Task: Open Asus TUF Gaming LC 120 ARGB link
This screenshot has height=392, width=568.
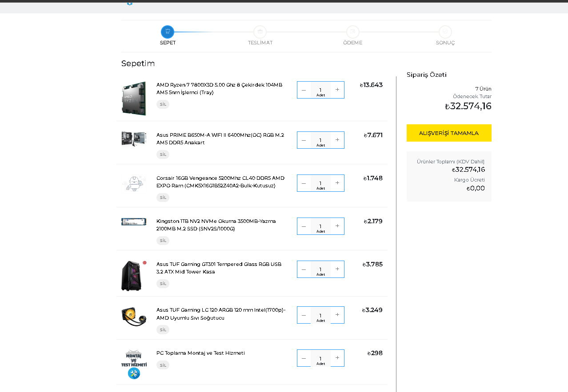Action: 221,314
